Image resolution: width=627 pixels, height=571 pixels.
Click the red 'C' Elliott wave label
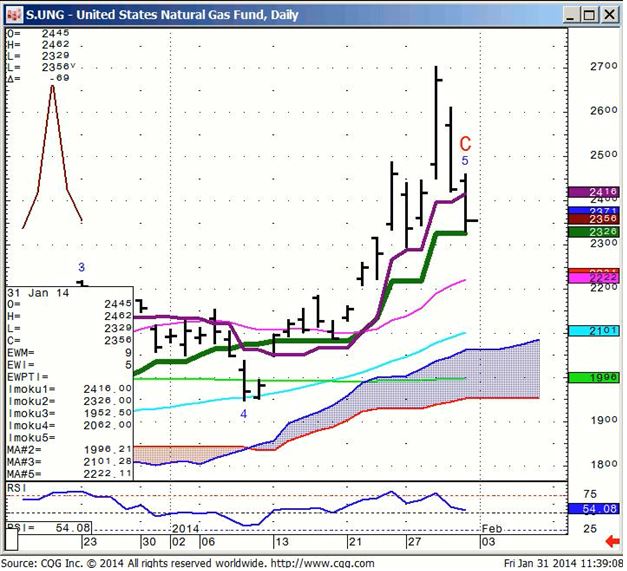click(465, 144)
